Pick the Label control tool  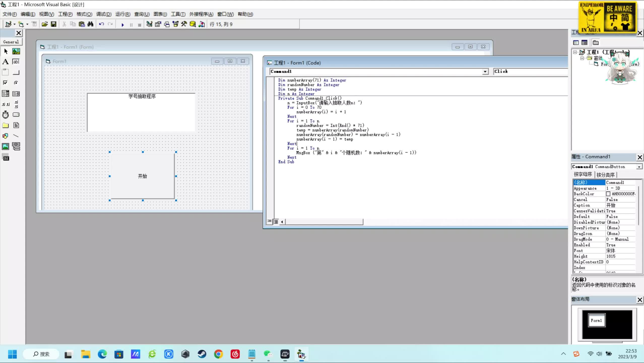tap(5, 62)
